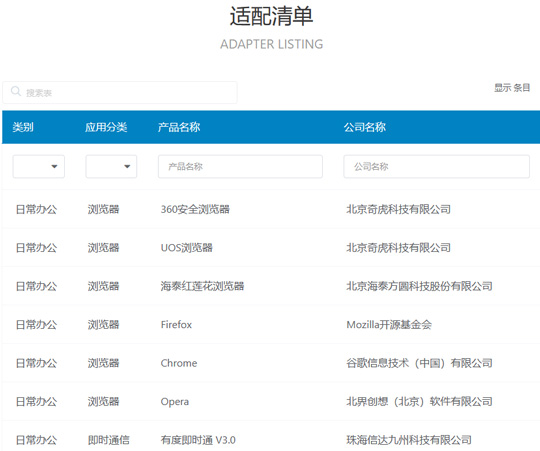The width and height of the screenshot is (540, 451).
Task: Click 浏览器 in the Firefox row
Action: tap(103, 325)
